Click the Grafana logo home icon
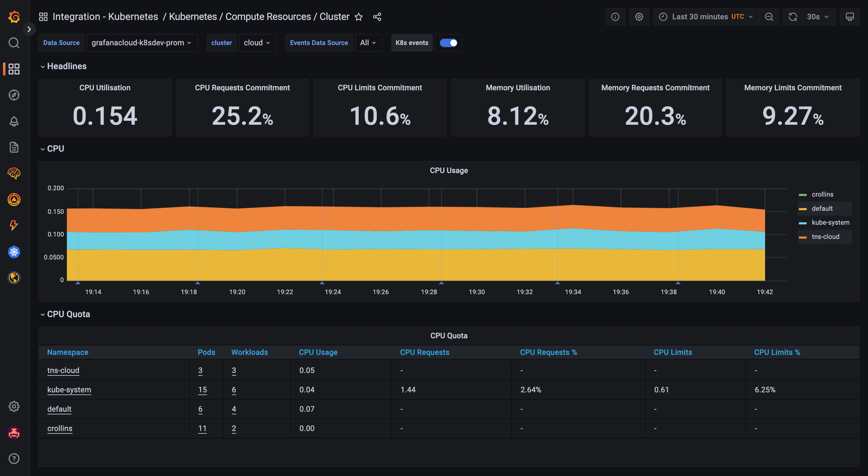The width and height of the screenshot is (868, 476). 14,17
